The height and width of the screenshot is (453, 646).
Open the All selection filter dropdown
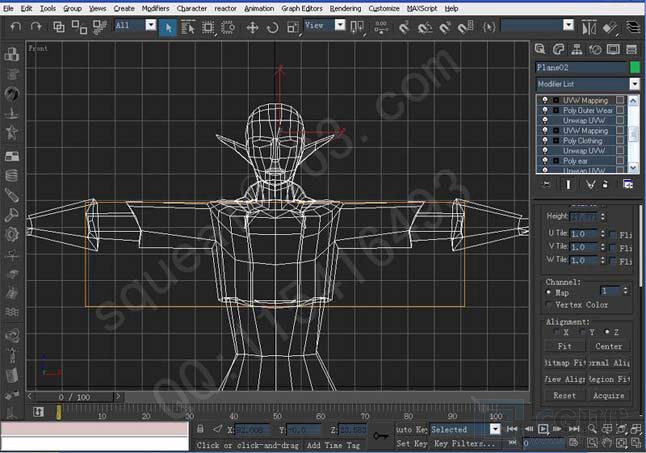151,26
